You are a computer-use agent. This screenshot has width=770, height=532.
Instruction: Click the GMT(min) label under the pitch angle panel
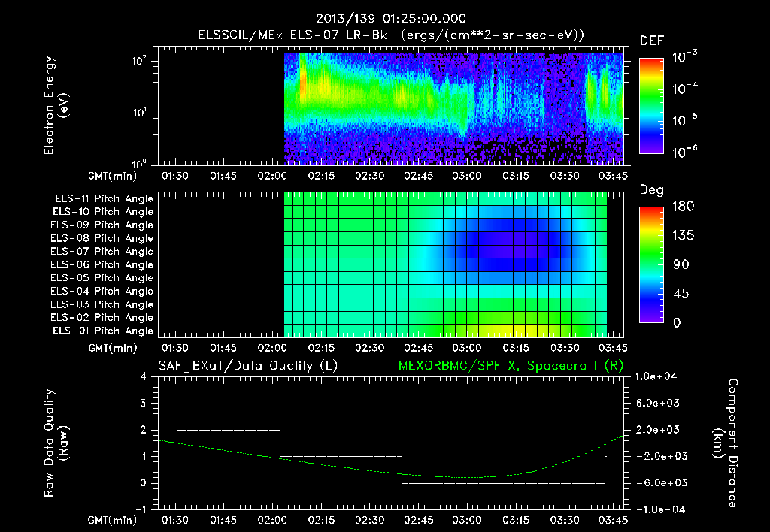pos(113,348)
